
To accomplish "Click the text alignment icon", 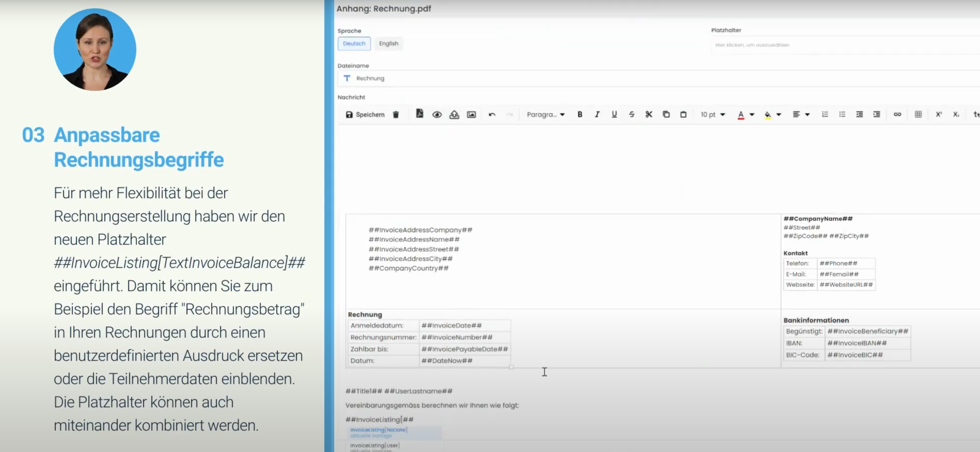I will 796,114.
